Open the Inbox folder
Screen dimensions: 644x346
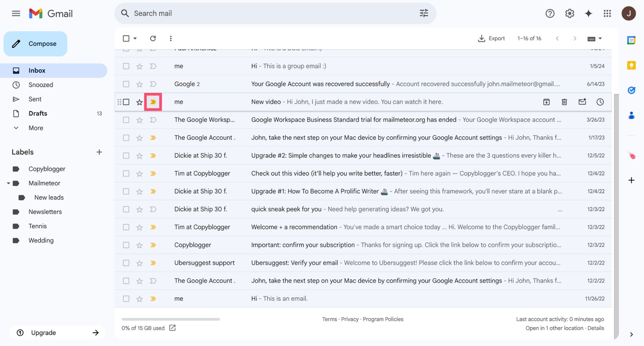[x=54, y=70]
